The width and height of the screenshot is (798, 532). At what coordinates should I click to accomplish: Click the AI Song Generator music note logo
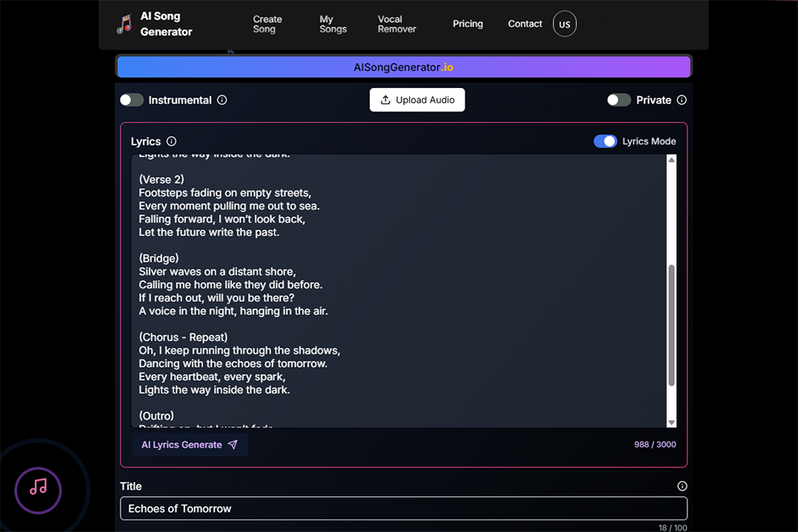[125, 24]
